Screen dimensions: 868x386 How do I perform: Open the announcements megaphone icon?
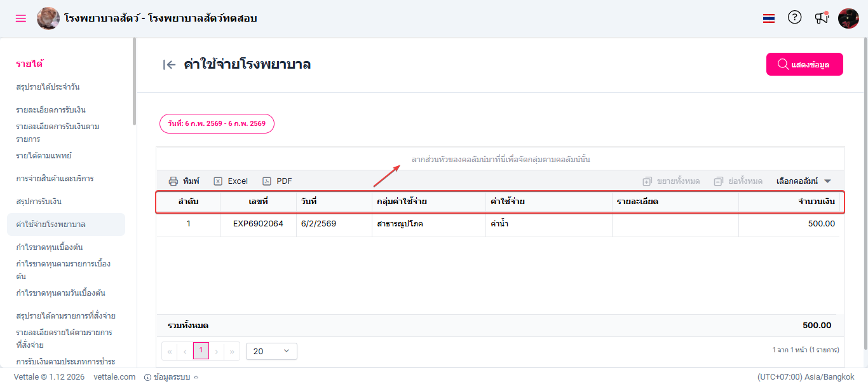click(822, 18)
